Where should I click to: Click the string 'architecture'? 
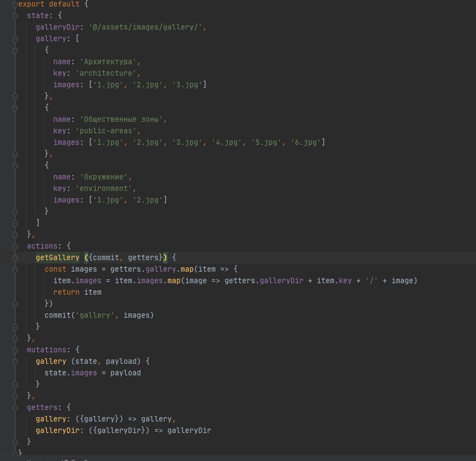(x=105, y=73)
